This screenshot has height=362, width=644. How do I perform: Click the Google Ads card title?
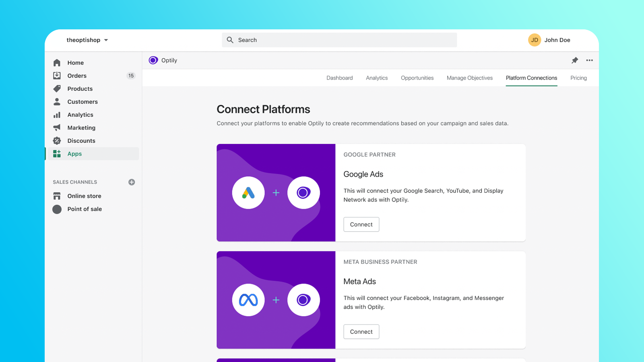tap(363, 174)
